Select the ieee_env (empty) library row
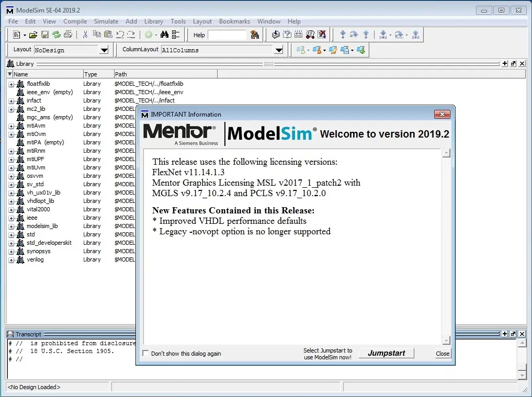 (50, 92)
